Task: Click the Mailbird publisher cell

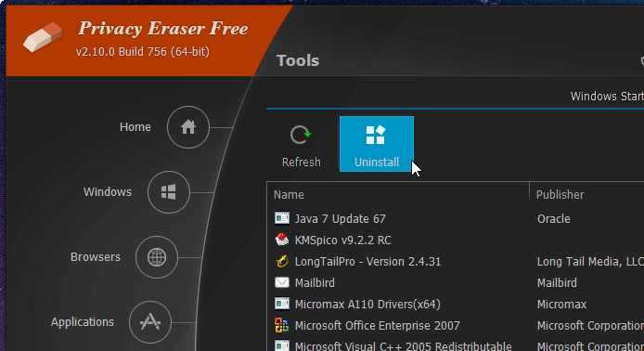Action: click(x=557, y=283)
